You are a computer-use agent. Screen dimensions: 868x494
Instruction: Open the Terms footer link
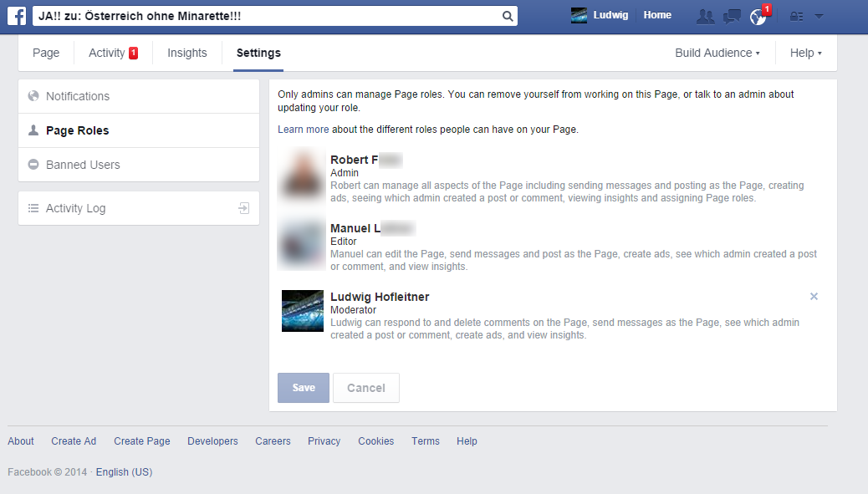coord(425,441)
